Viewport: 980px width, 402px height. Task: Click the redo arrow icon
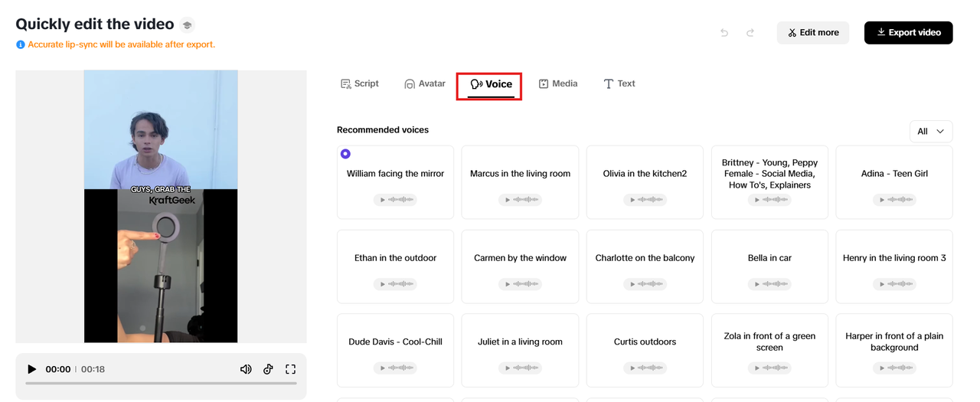tap(750, 33)
